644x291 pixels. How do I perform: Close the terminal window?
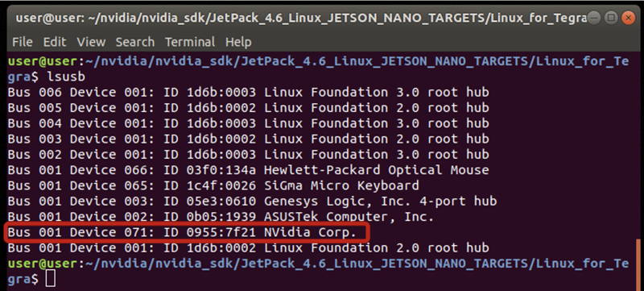tap(629, 18)
